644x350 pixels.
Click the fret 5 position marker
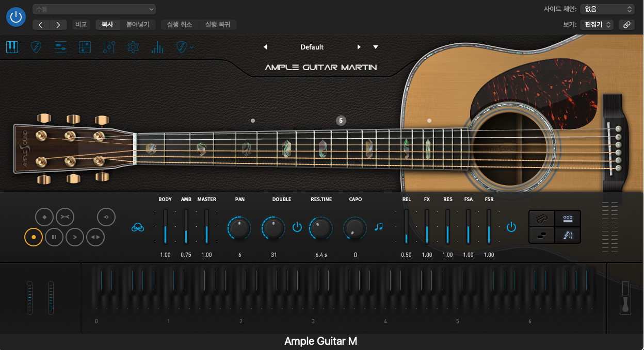pyautogui.click(x=341, y=121)
